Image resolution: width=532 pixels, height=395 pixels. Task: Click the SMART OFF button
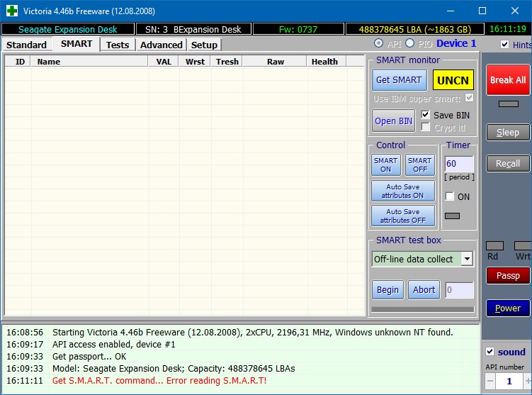[420, 165]
